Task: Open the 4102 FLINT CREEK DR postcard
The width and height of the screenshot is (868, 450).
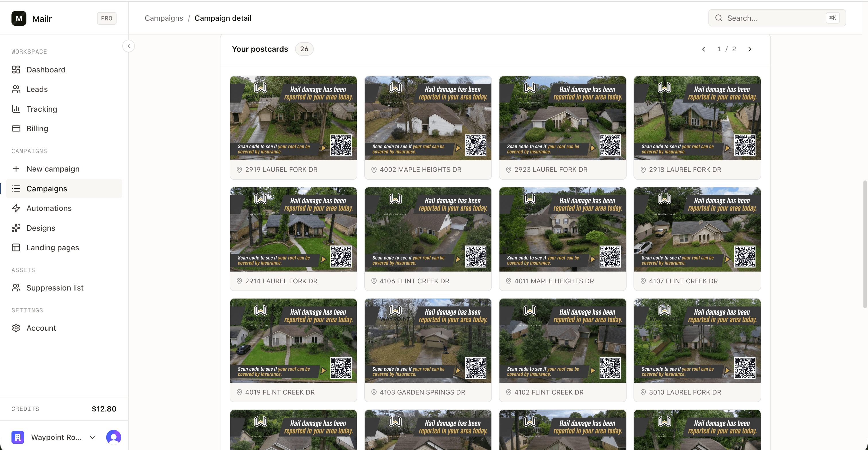Action: click(563, 350)
